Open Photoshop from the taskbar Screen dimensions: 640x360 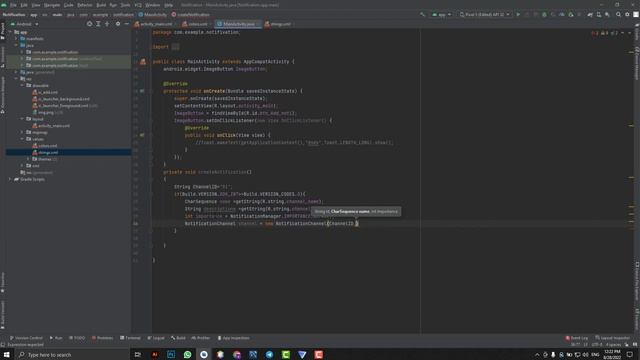coord(171,354)
